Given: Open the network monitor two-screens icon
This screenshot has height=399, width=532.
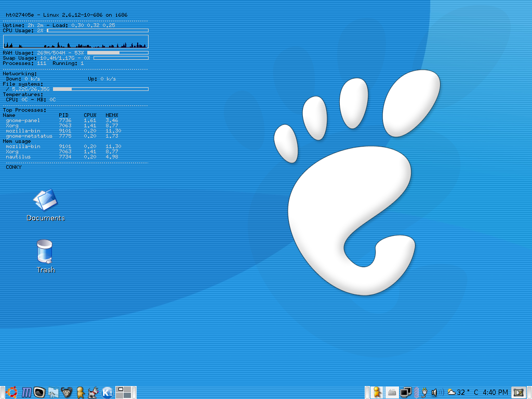Looking at the screenshot, I should coord(406,393).
